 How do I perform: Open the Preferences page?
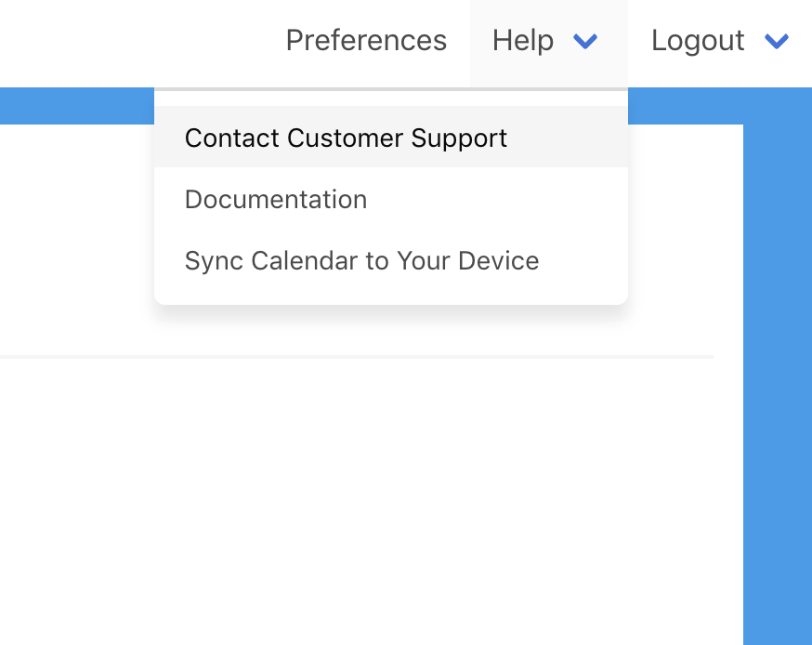(x=366, y=41)
